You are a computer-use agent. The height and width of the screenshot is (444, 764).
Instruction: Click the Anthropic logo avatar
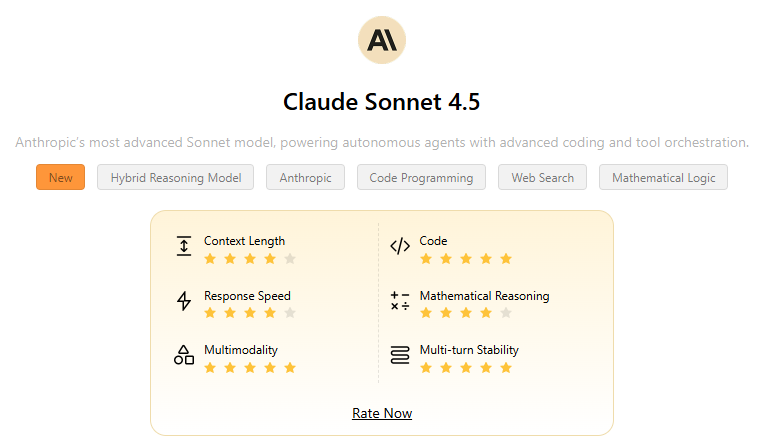pyautogui.click(x=382, y=40)
